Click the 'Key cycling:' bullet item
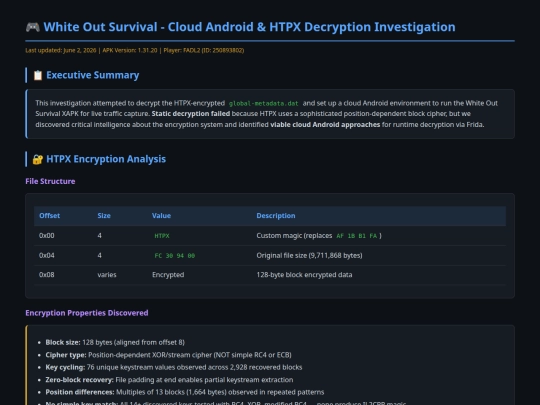This screenshot has width=540, height=405. [x=174, y=367]
